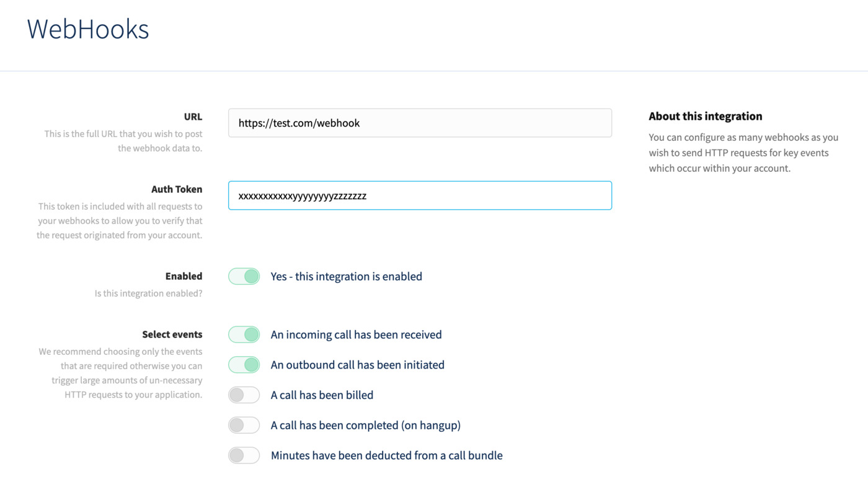Click 'An incoming call has been received' label
Image resolution: width=868 pixels, height=487 pixels.
356,334
